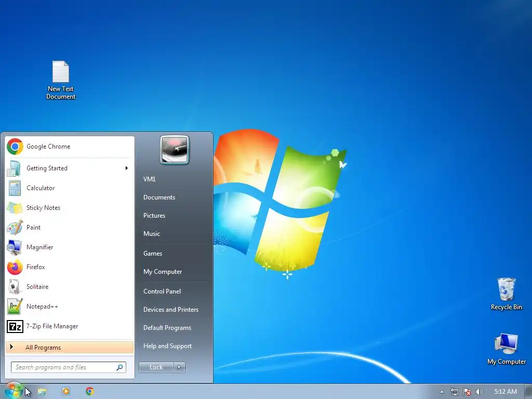Viewport: 532px width, 399px height.
Task: Expand All Programs list
Action: coord(69,348)
